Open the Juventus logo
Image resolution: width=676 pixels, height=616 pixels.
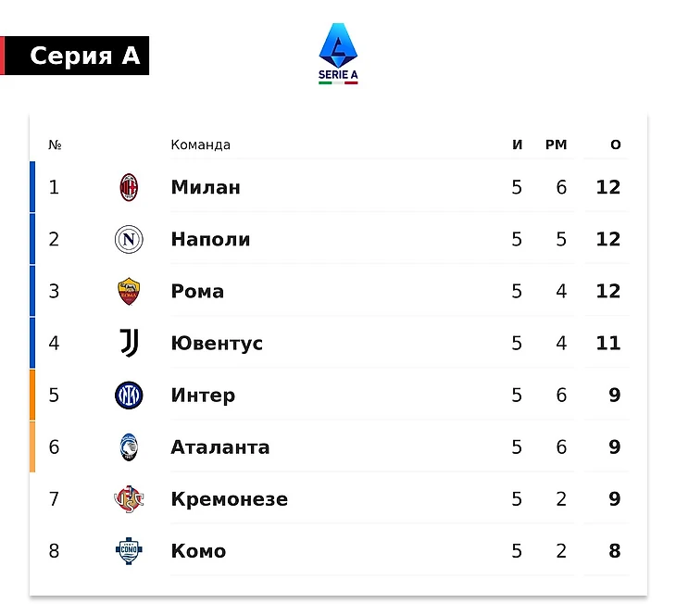[129, 343]
